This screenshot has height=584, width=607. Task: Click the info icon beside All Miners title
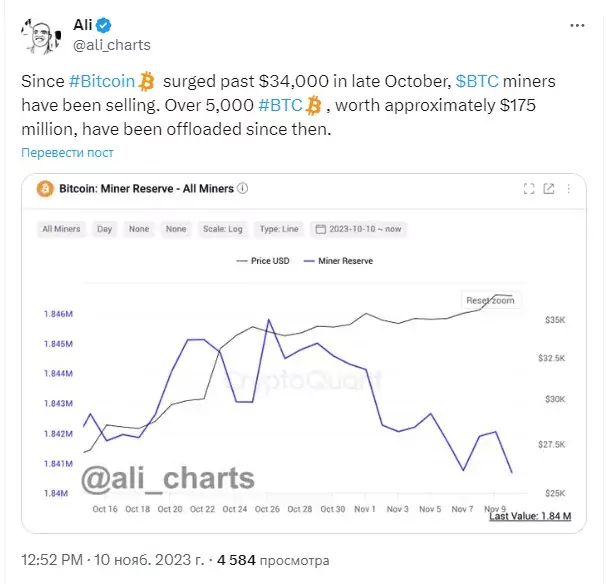click(242, 188)
